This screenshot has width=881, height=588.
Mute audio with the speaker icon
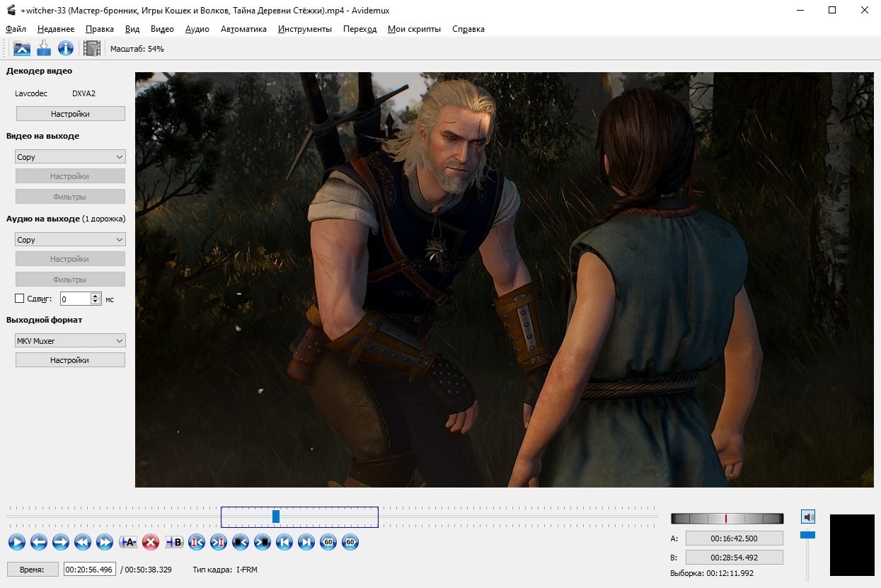click(x=808, y=517)
